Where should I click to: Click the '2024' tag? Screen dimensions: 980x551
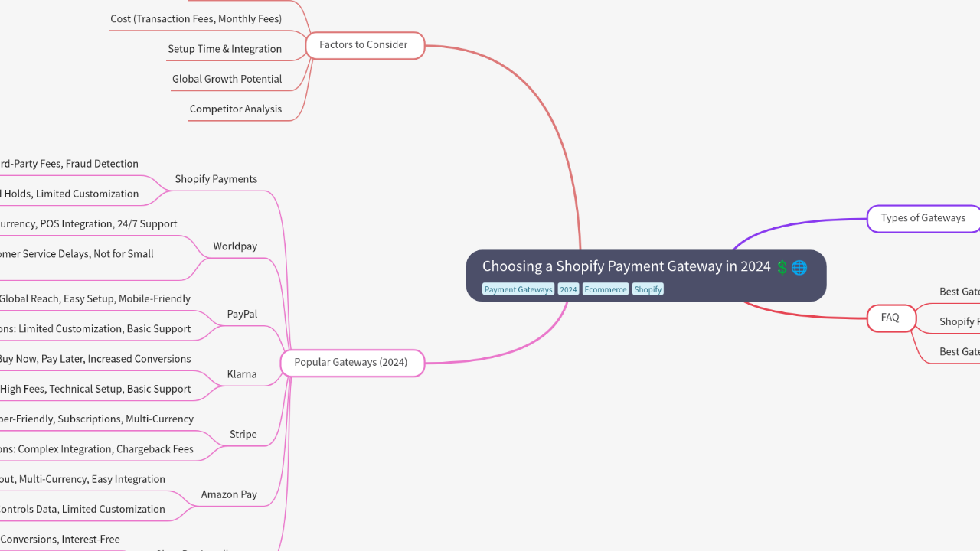tap(568, 289)
